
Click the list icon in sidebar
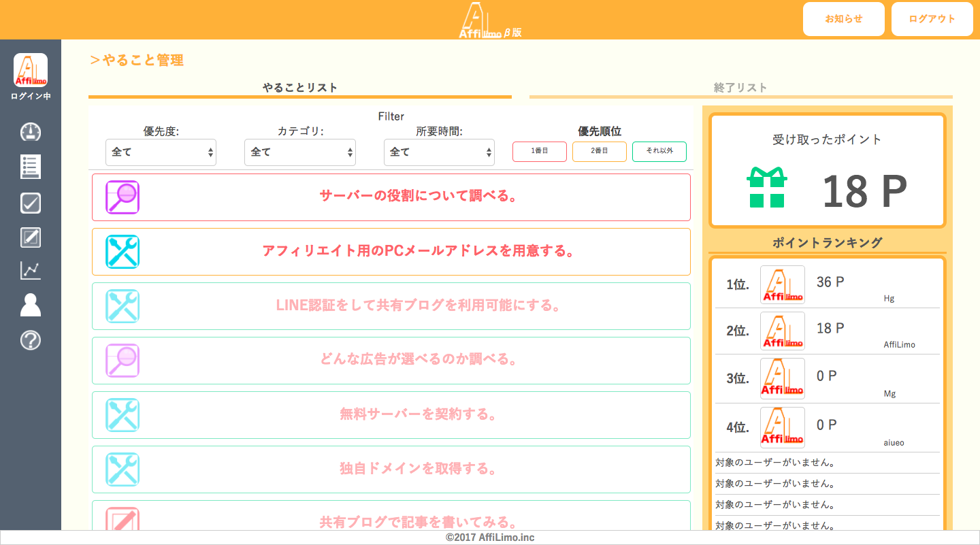(31, 167)
